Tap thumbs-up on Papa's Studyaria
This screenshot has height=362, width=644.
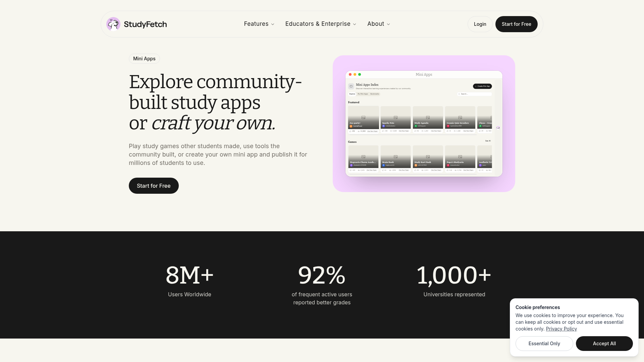click(447, 170)
